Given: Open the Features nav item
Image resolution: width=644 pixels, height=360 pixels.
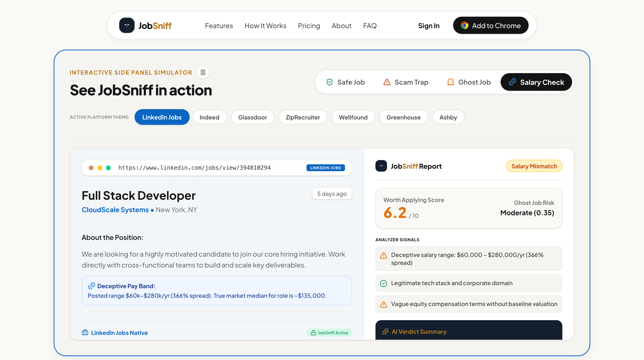Looking at the screenshot, I should [219, 26].
